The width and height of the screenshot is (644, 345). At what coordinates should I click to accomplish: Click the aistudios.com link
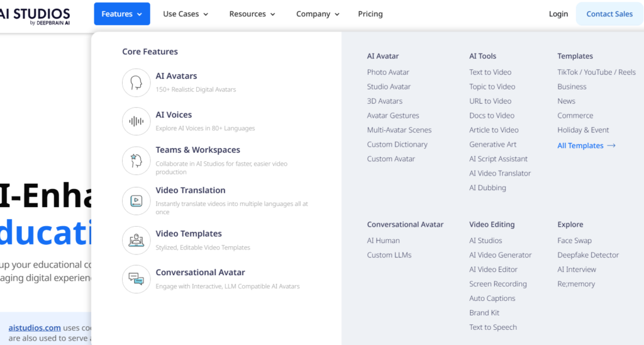pyautogui.click(x=35, y=328)
